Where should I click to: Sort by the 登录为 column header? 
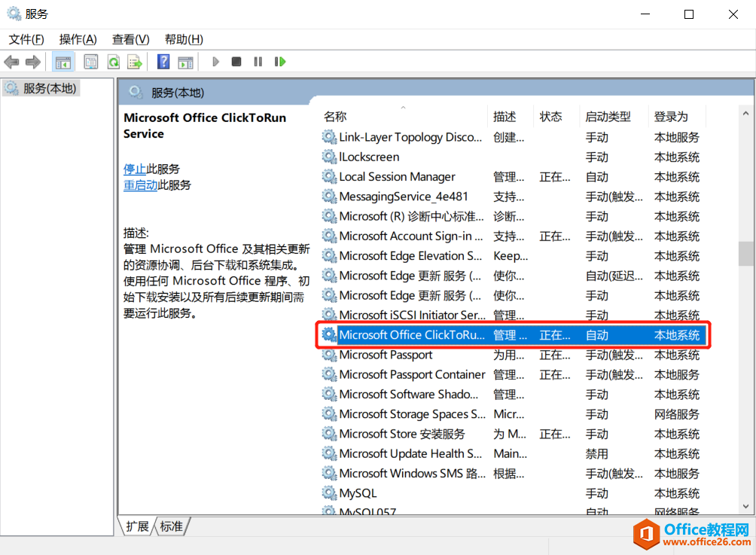click(676, 116)
